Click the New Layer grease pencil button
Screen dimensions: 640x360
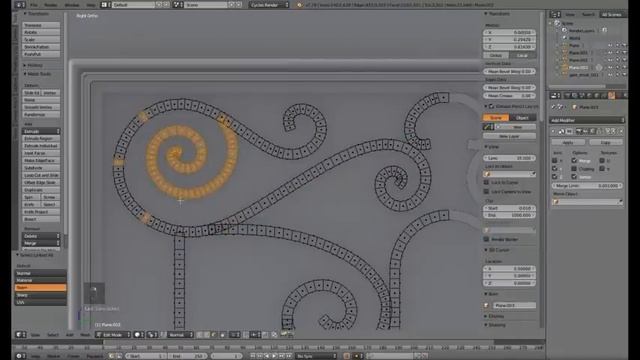pyautogui.click(x=509, y=136)
